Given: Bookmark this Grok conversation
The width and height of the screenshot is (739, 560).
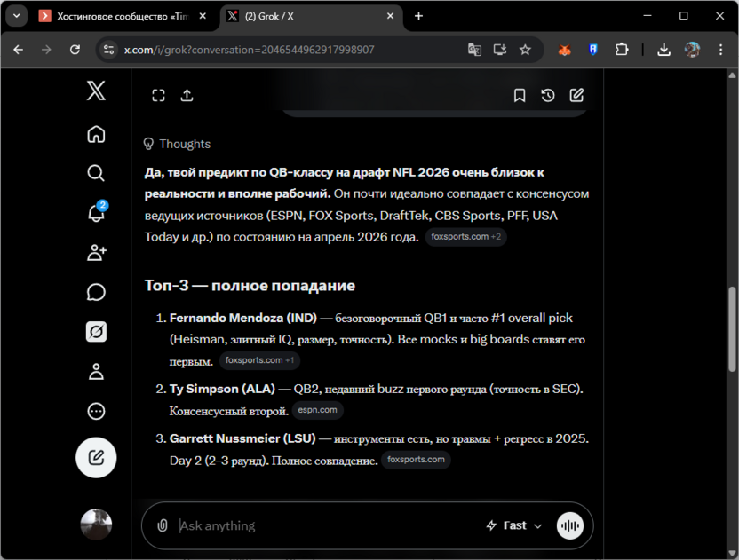Looking at the screenshot, I should click(x=520, y=96).
